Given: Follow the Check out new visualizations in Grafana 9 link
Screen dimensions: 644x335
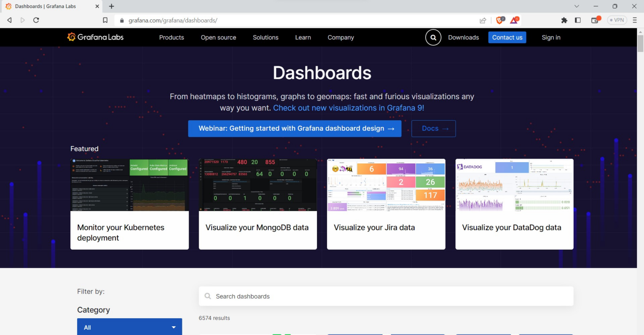Looking at the screenshot, I should [x=348, y=108].
